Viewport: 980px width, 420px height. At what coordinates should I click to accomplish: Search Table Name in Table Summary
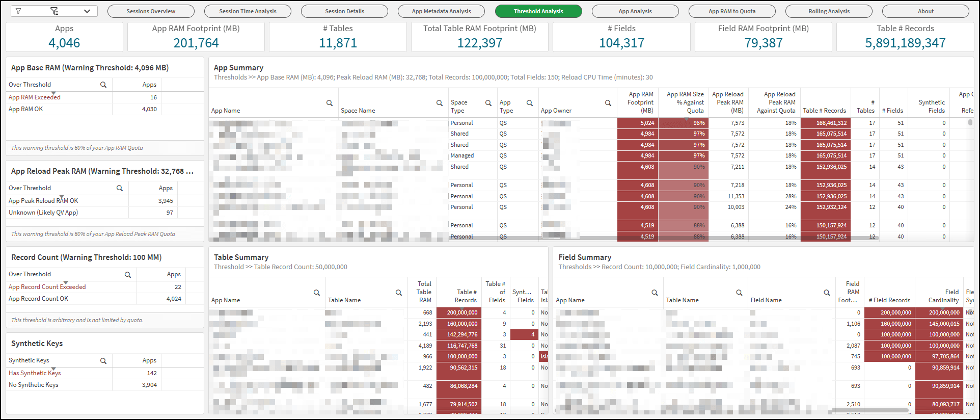pyautogui.click(x=399, y=293)
